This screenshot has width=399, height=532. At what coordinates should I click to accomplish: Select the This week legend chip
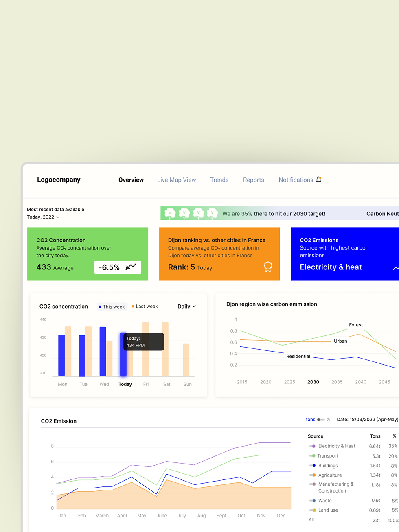point(112,307)
